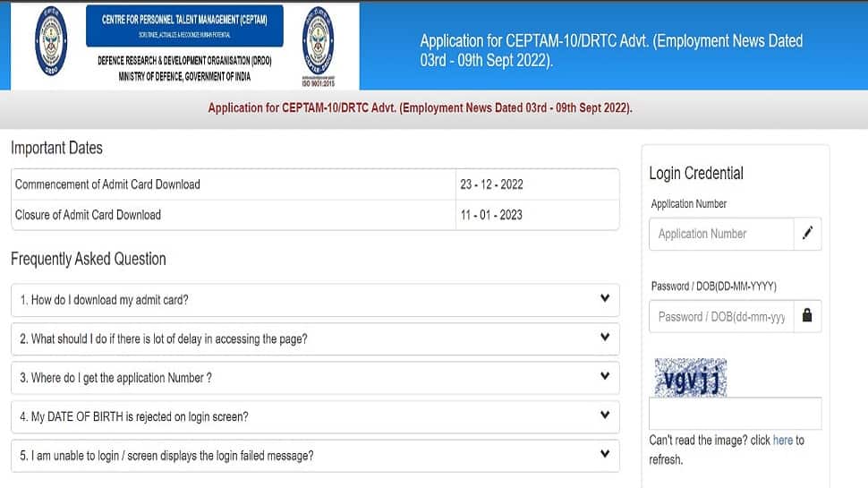Viewport: 868px width, 488px height.
Task: Click the date '11 - 01 - 2023'
Action: [491, 215]
